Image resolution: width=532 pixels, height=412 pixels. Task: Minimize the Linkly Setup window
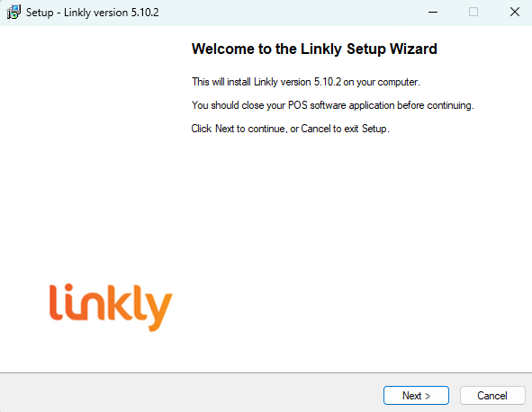[x=433, y=13]
